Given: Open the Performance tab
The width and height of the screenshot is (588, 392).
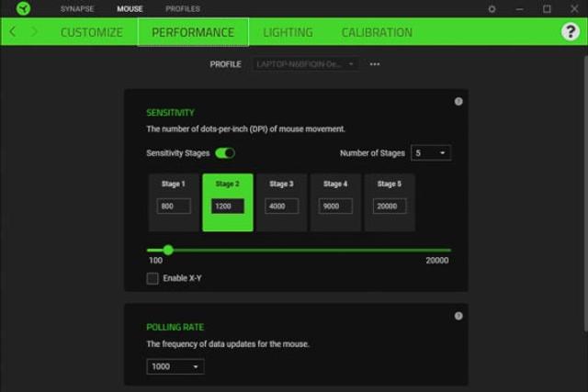Looking at the screenshot, I should tap(193, 32).
